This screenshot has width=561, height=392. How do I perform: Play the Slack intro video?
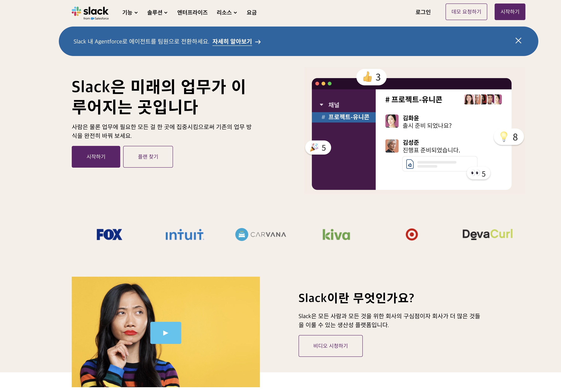coord(166,333)
